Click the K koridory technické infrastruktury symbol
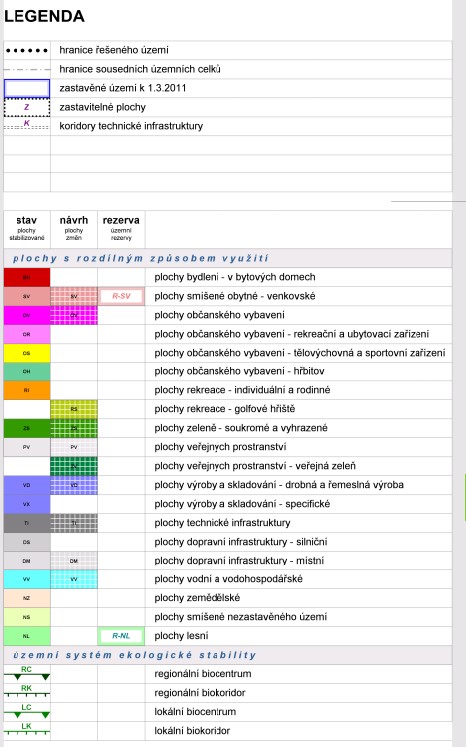The image size is (466, 747). pos(27,125)
